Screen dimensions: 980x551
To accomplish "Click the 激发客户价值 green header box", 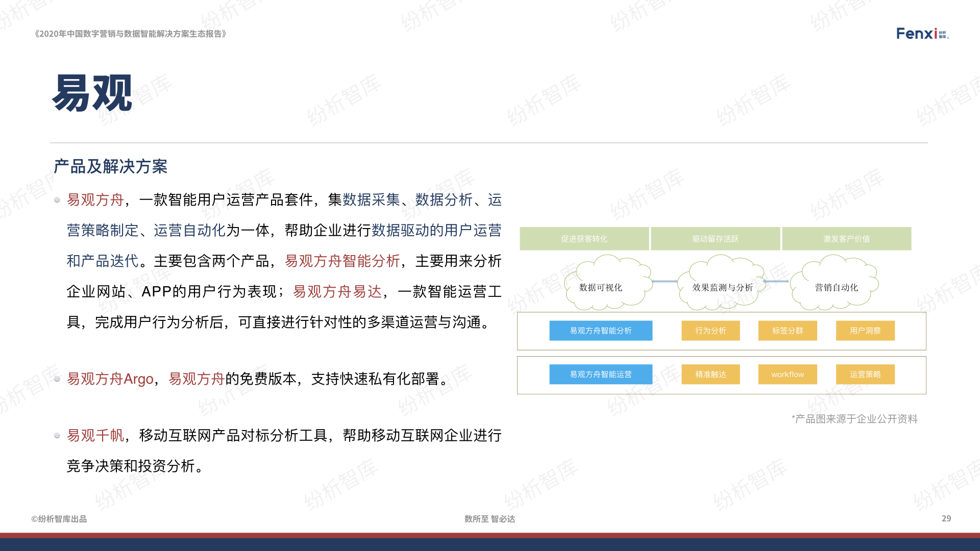I will coord(847,239).
